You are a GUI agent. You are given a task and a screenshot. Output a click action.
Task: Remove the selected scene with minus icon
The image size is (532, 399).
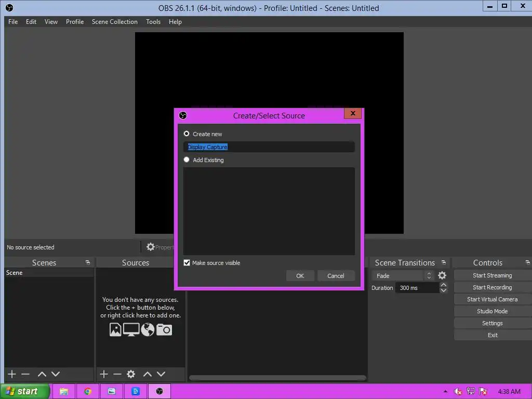(x=25, y=374)
